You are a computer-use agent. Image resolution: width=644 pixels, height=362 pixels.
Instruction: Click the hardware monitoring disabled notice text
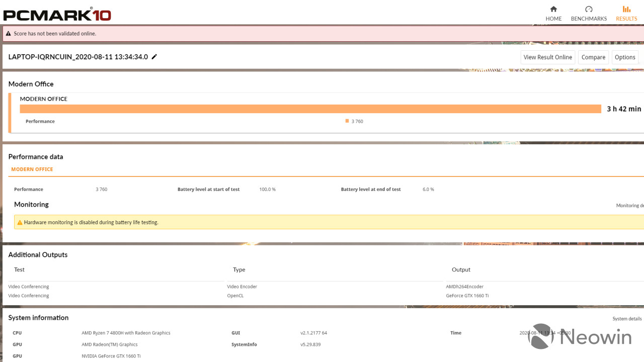pyautogui.click(x=91, y=222)
